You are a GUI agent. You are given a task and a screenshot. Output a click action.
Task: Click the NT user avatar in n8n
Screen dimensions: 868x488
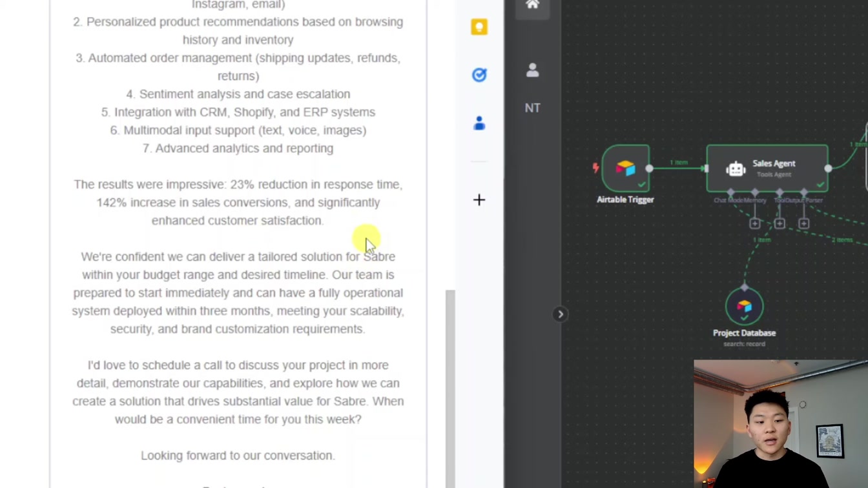[532, 108]
